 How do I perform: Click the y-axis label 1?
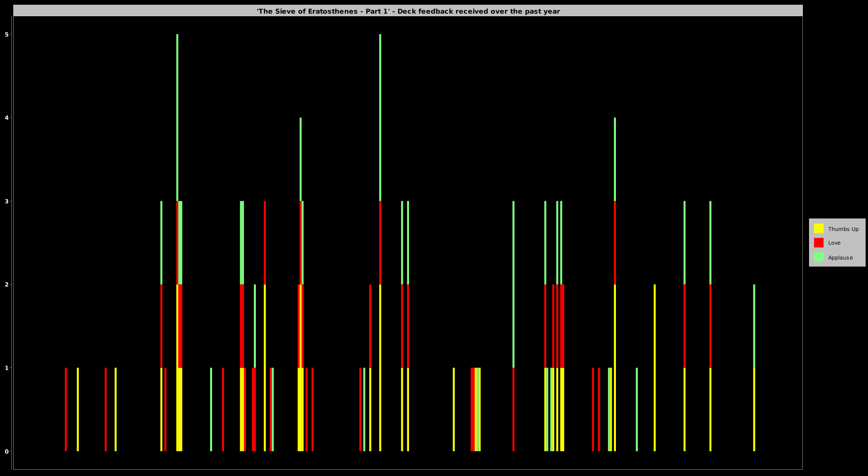pos(7,368)
